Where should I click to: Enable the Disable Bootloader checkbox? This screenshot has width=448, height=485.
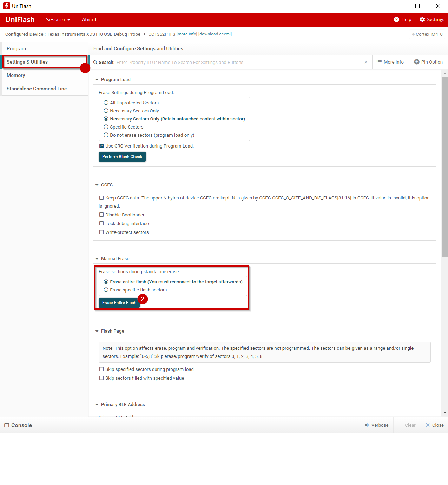(x=101, y=215)
